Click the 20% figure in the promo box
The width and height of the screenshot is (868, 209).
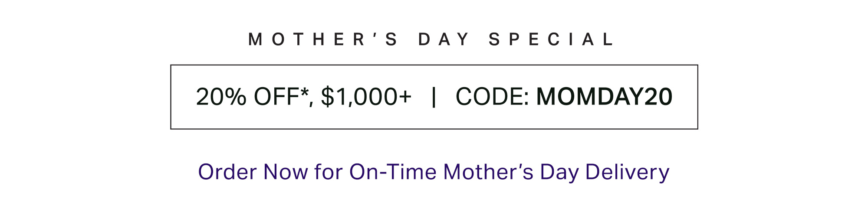221,97
